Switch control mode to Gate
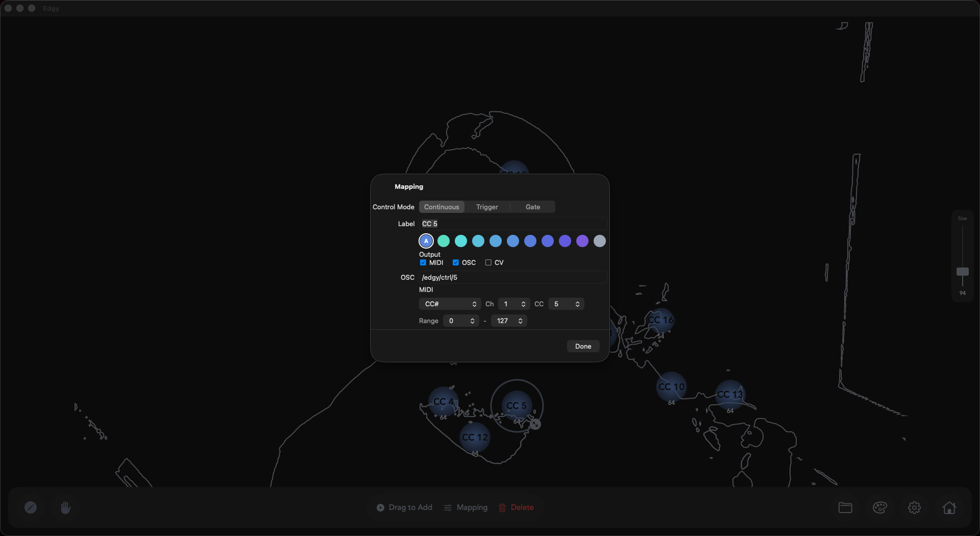 [532, 207]
